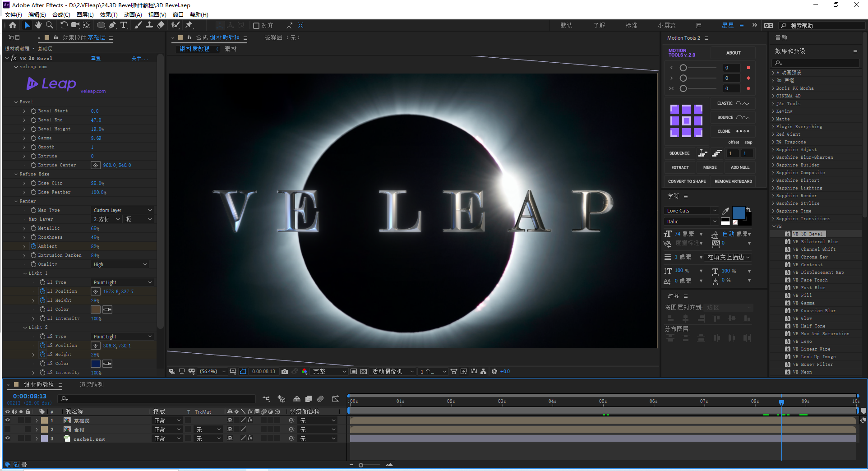Click the snapshot camera icon
This screenshot has height=471, width=868.
coord(285,371)
